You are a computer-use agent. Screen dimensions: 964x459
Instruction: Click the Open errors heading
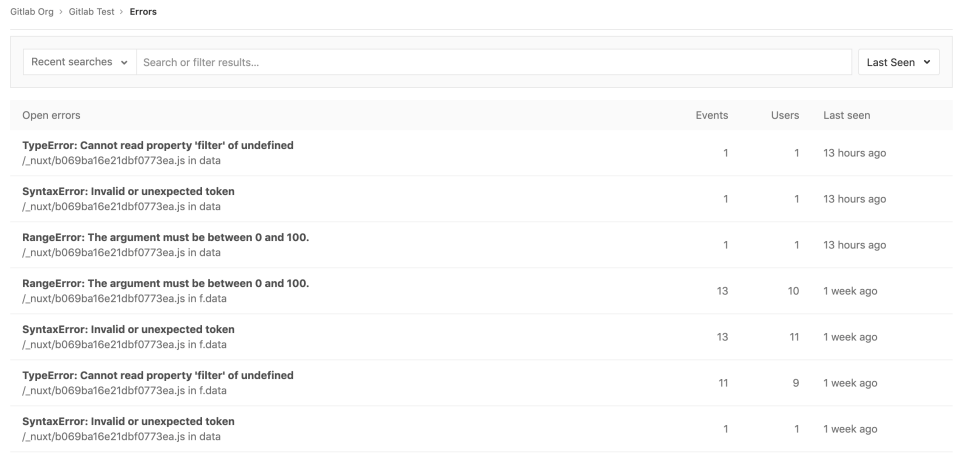pyautogui.click(x=51, y=115)
